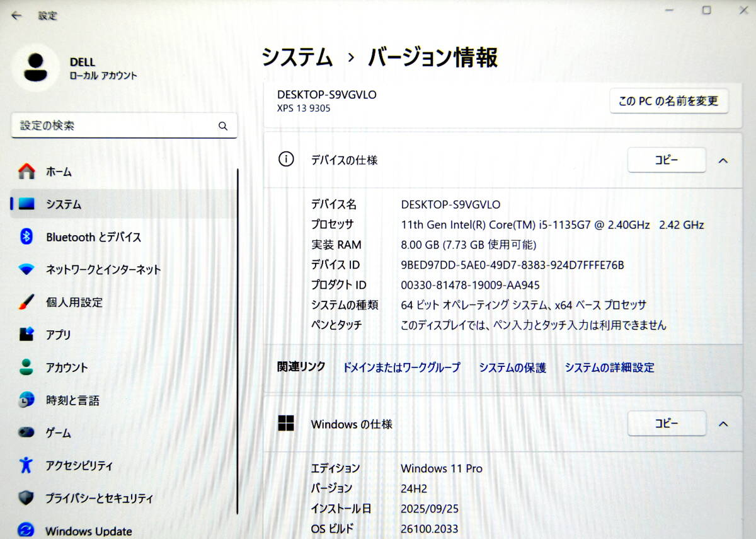The width and height of the screenshot is (756, 539).
Task: Open 個人用設定 in the sidebar
Action: pyautogui.click(x=123, y=303)
